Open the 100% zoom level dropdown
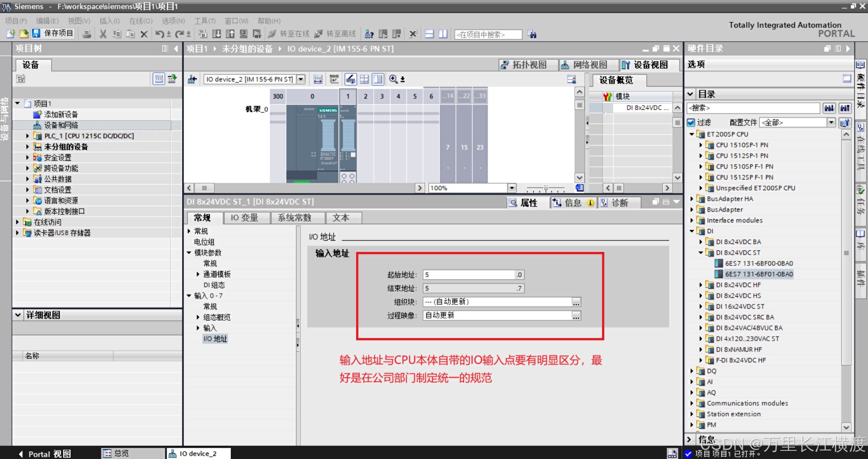868x459 pixels. (x=512, y=188)
